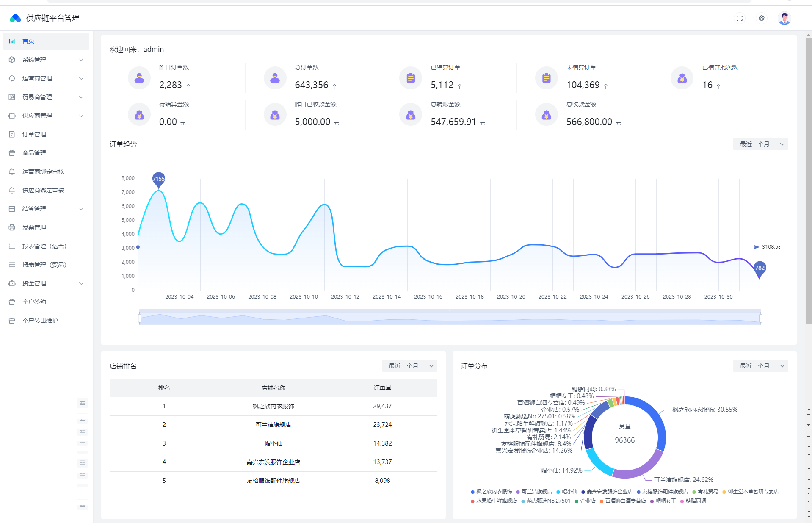Click the 已结算订单 clipboard icon

pyautogui.click(x=411, y=78)
